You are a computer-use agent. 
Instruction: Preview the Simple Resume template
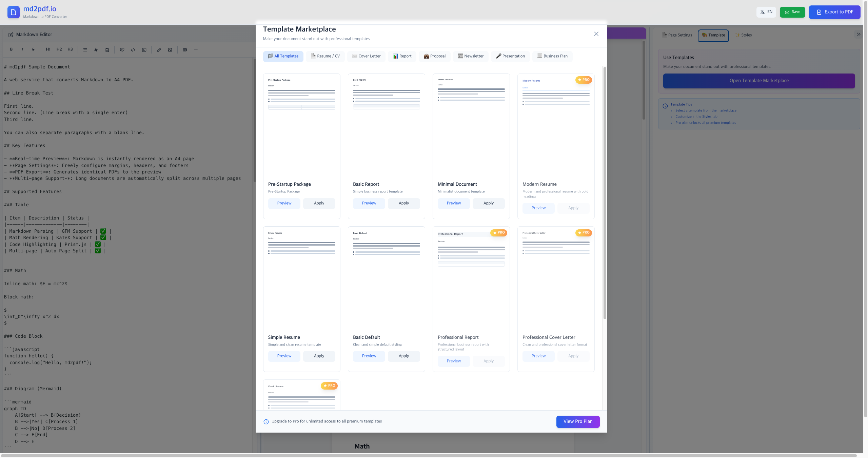[x=284, y=356]
